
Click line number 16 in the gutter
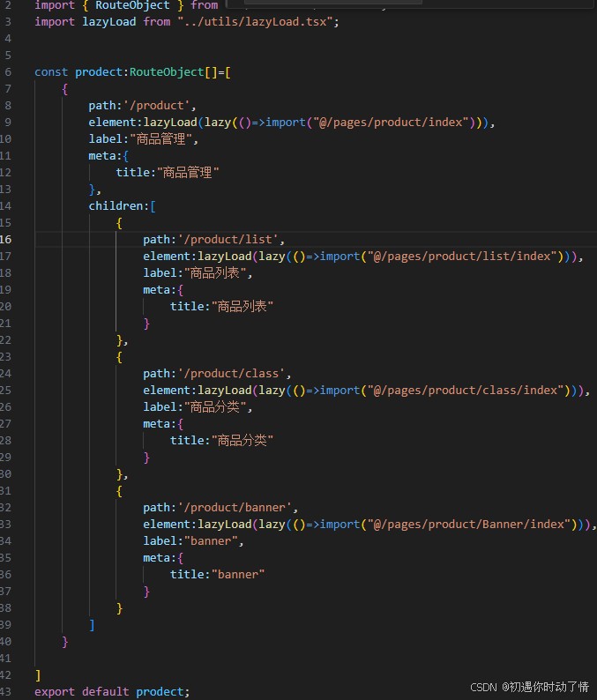(x=6, y=239)
